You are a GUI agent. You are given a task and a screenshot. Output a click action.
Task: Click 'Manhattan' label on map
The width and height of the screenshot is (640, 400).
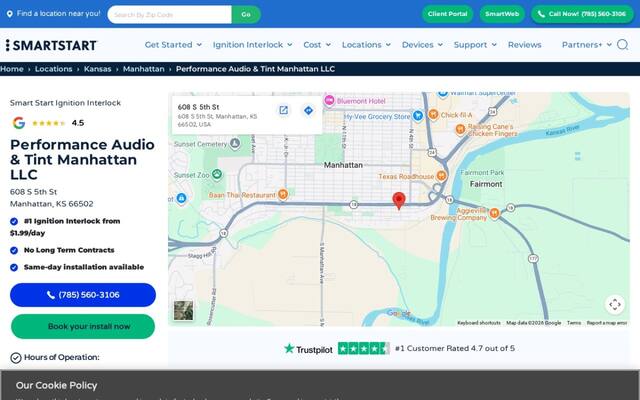click(x=343, y=165)
